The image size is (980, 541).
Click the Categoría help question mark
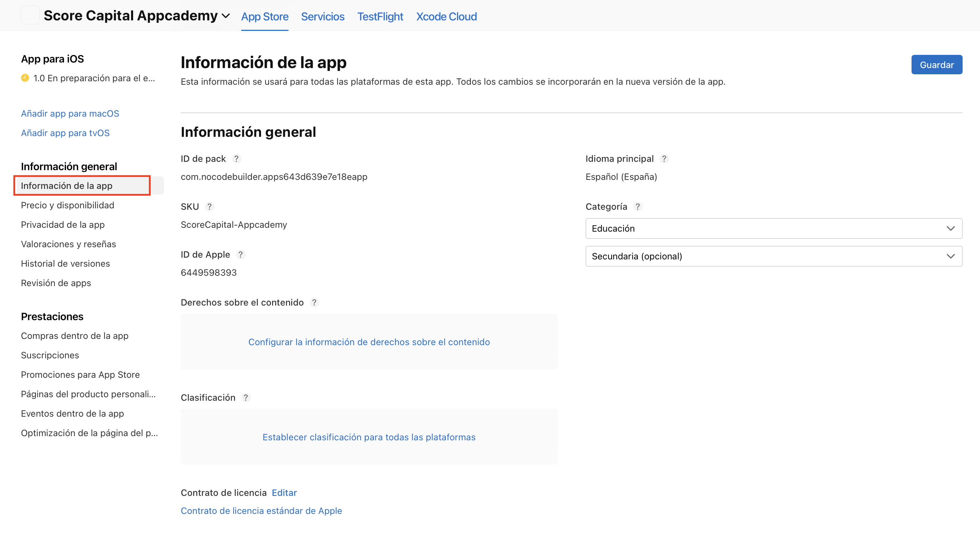tap(638, 207)
